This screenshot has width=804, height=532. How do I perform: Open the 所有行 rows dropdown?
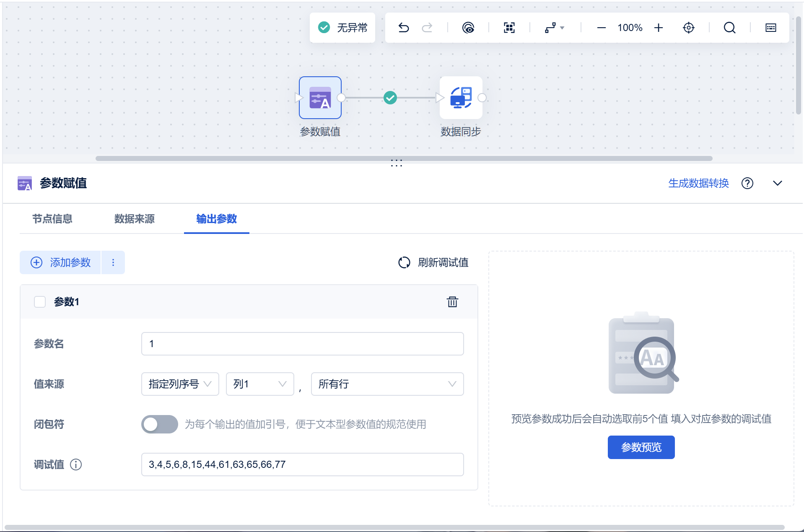387,384
